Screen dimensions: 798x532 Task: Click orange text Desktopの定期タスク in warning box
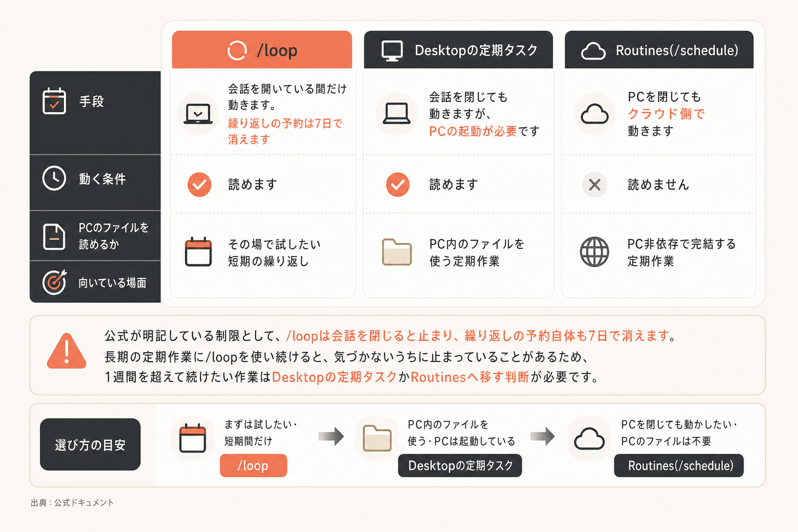coord(335,377)
